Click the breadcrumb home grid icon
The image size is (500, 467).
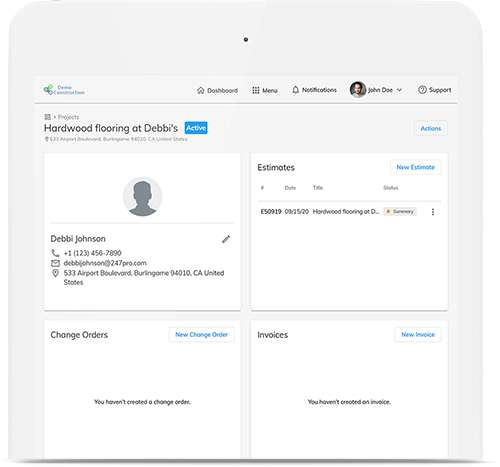[x=47, y=117]
